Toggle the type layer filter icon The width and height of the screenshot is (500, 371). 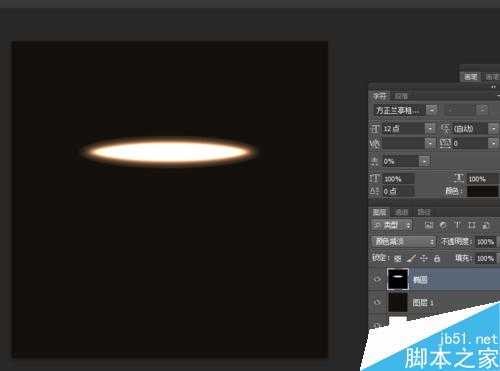coord(457,226)
